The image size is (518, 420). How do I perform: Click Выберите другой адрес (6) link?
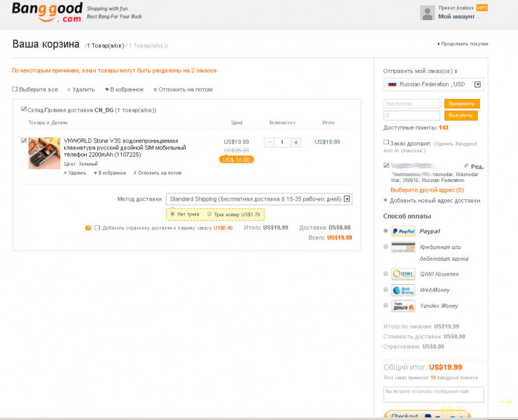(x=427, y=190)
